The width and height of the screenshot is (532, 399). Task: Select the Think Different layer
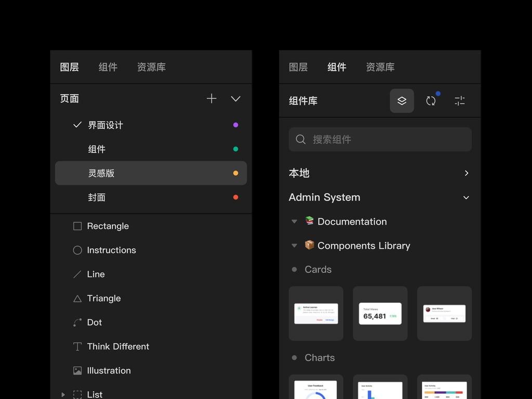point(151,347)
